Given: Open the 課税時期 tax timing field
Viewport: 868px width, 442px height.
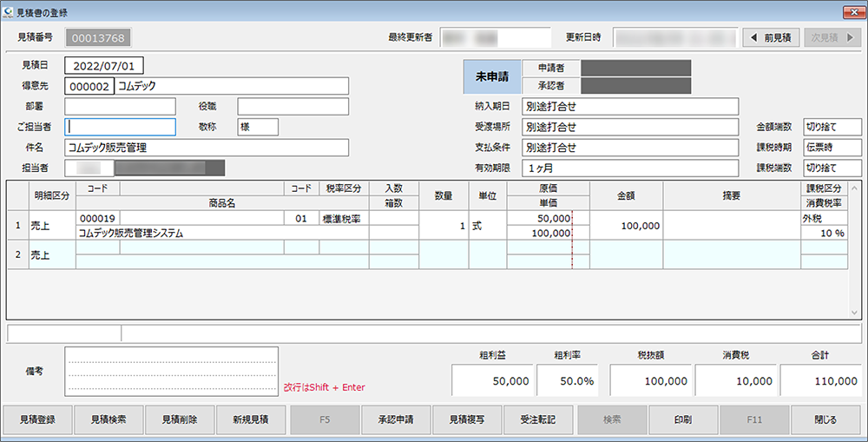Looking at the screenshot, I should tap(832, 148).
